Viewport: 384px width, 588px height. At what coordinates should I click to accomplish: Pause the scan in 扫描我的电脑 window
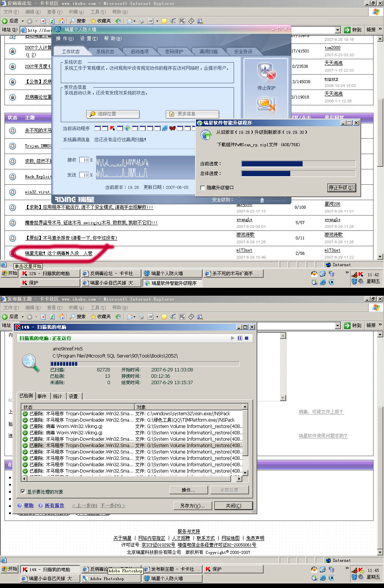[240, 338]
